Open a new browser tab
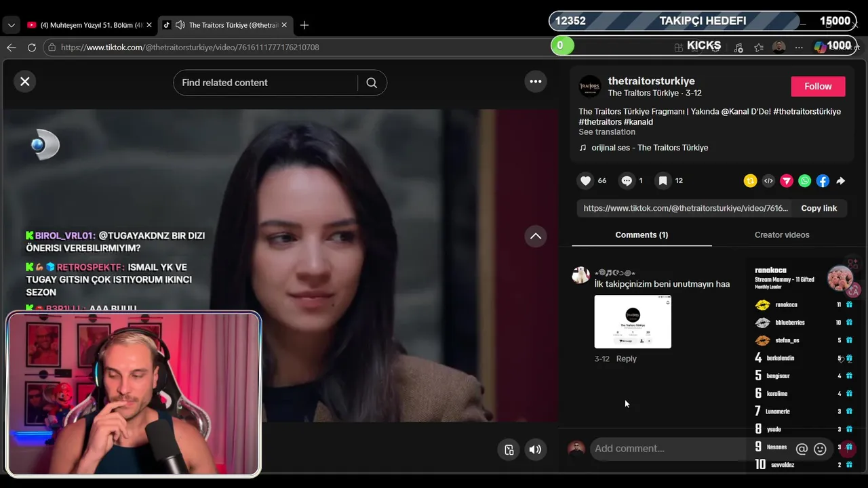This screenshot has height=488, width=868. click(304, 25)
